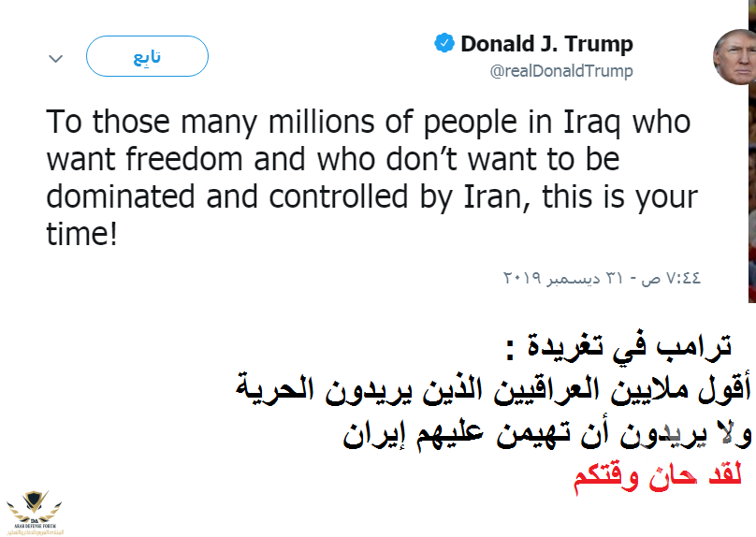Click the تابع follow button
756x537 pixels.
pyautogui.click(x=146, y=57)
